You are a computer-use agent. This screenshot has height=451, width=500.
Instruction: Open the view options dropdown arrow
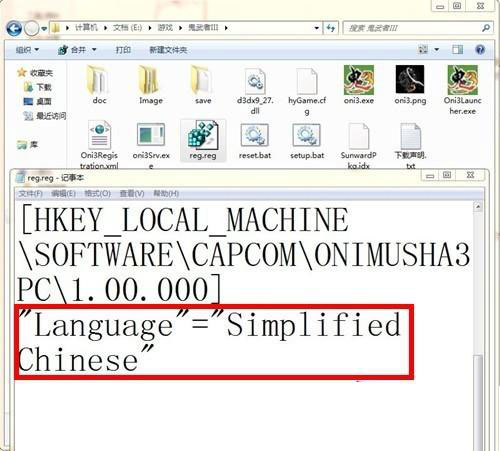pyautogui.click(x=437, y=50)
